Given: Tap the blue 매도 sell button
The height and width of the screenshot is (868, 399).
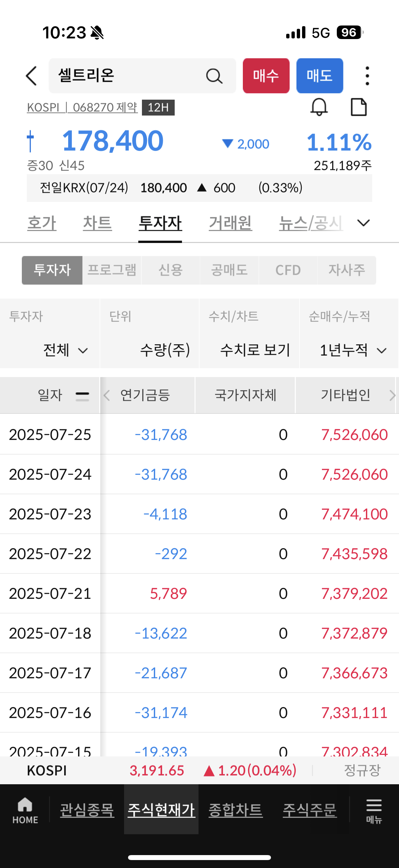Looking at the screenshot, I should [320, 76].
